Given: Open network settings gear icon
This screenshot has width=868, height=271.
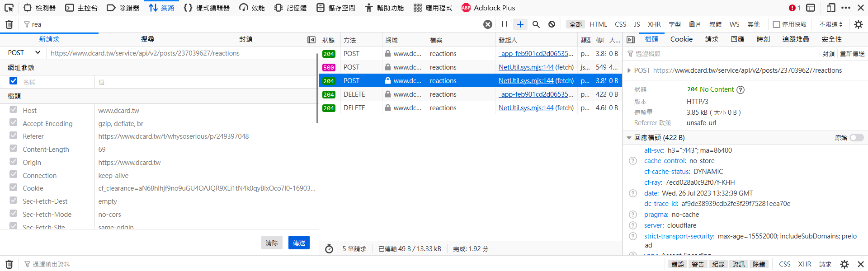Looking at the screenshot, I should click(858, 24).
